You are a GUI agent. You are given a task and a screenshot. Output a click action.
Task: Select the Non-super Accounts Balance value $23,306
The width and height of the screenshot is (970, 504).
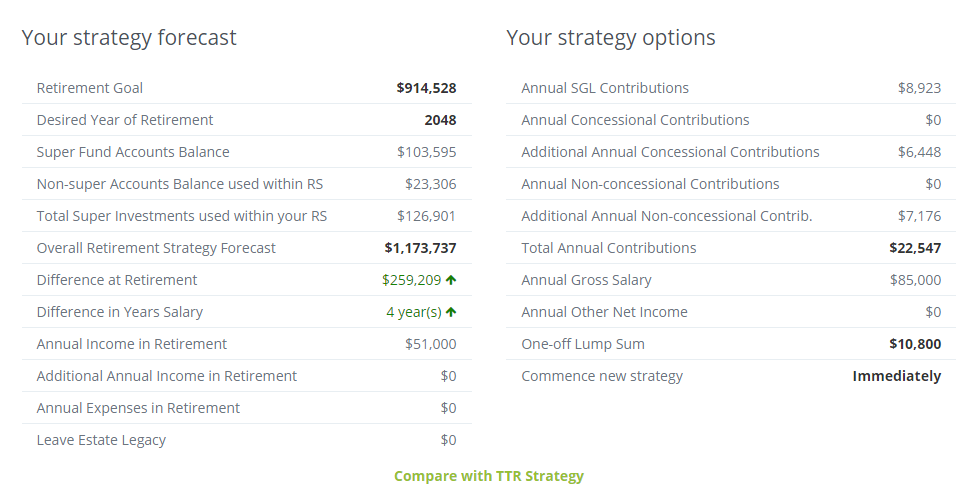click(x=430, y=184)
